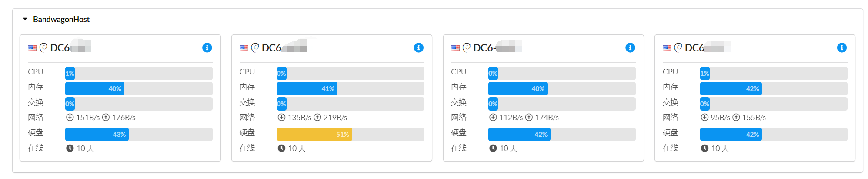Click info icon on server downloading 112B/s
Screen dimensions: 868x179
(630, 47)
